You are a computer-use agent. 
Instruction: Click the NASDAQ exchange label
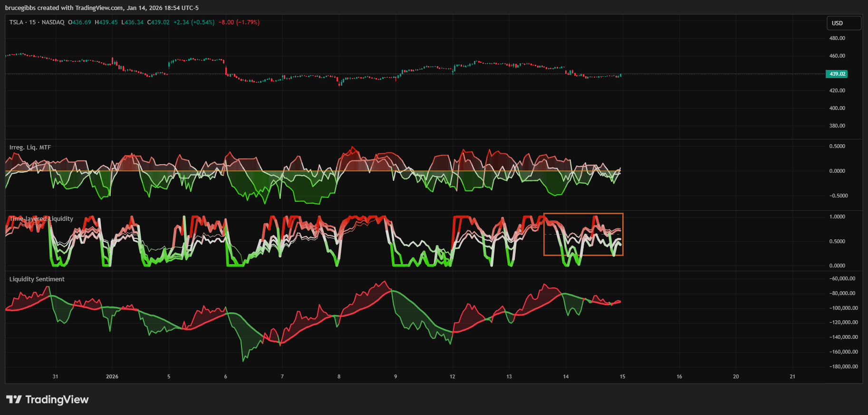pyautogui.click(x=53, y=22)
